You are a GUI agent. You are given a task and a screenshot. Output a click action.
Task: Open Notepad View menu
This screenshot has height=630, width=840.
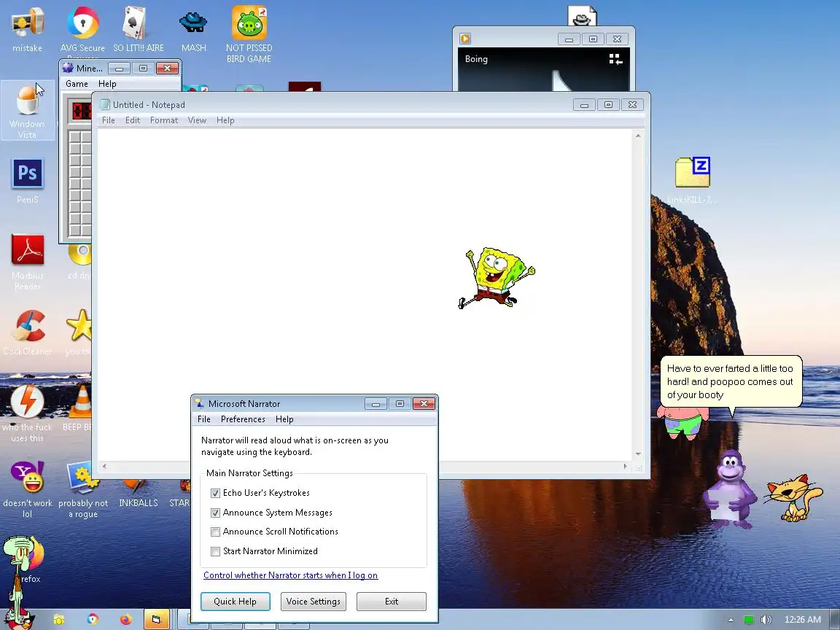pyautogui.click(x=197, y=120)
